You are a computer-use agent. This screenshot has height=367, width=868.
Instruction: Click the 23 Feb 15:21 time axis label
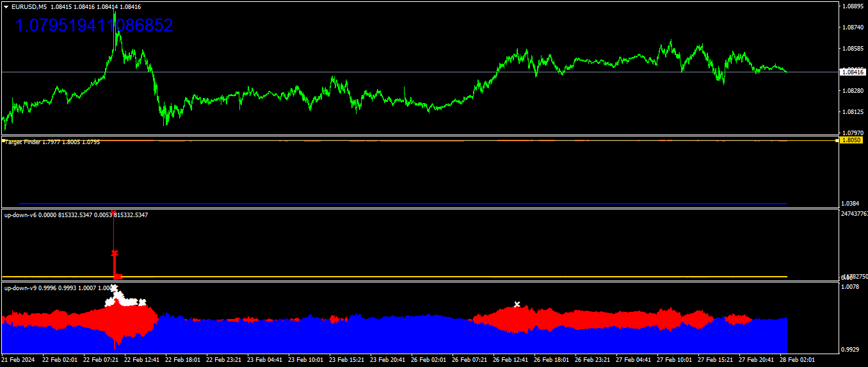pyautogui.click(x=346, y=360)
